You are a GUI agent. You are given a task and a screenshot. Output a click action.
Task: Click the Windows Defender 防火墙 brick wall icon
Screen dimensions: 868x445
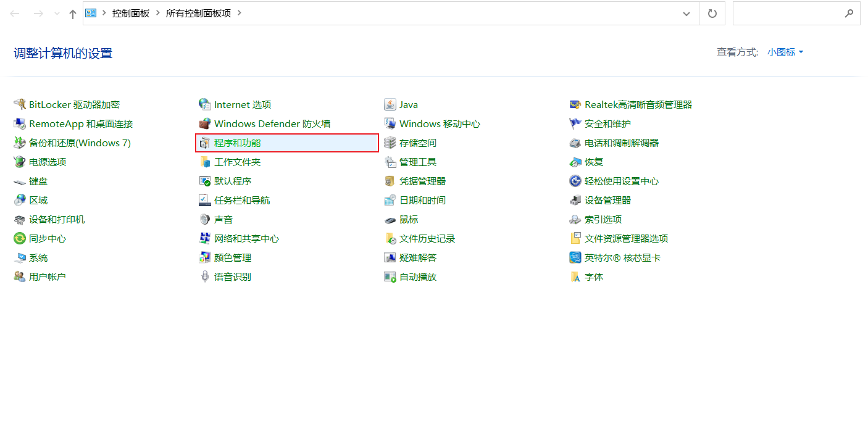(205, 124)
